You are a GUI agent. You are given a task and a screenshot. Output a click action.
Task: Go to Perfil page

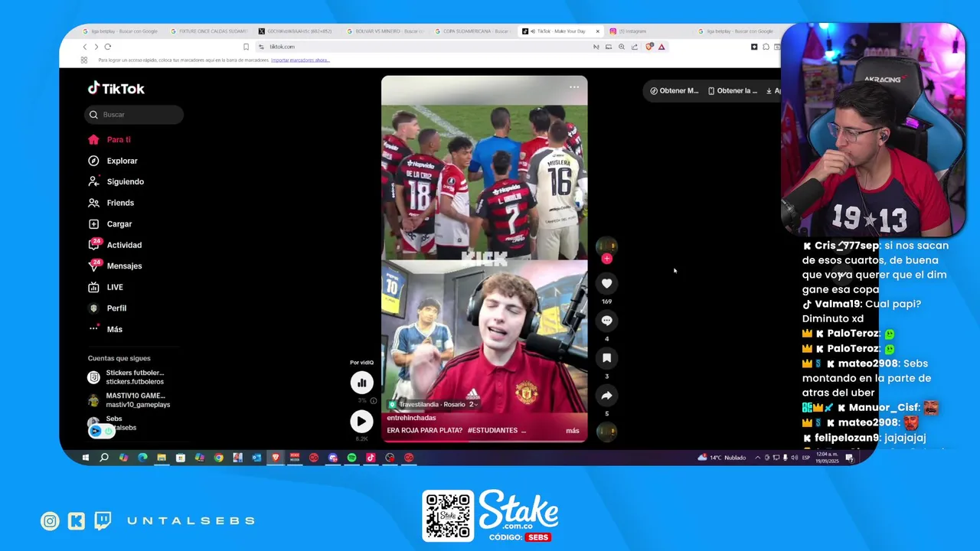coord(106,308)
